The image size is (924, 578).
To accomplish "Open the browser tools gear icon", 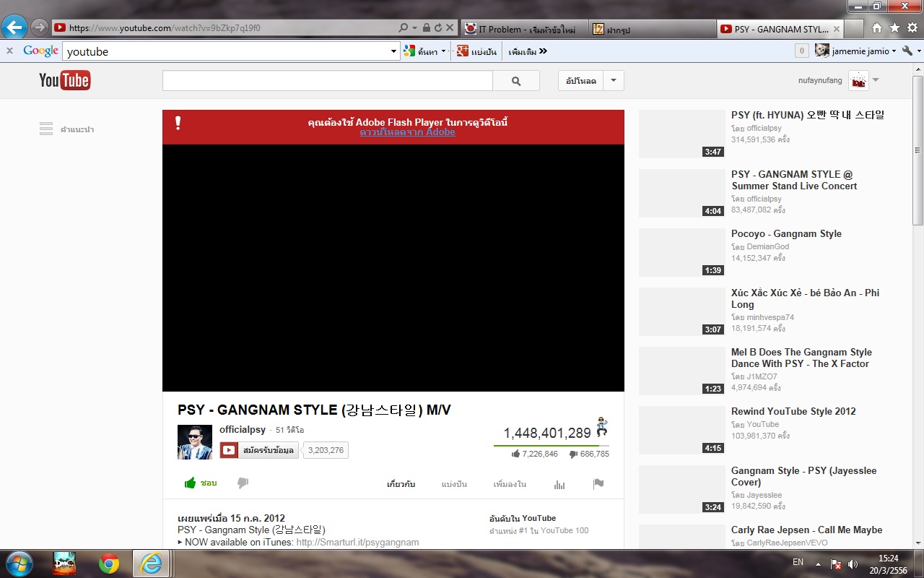I will click(x=912, y=28).
